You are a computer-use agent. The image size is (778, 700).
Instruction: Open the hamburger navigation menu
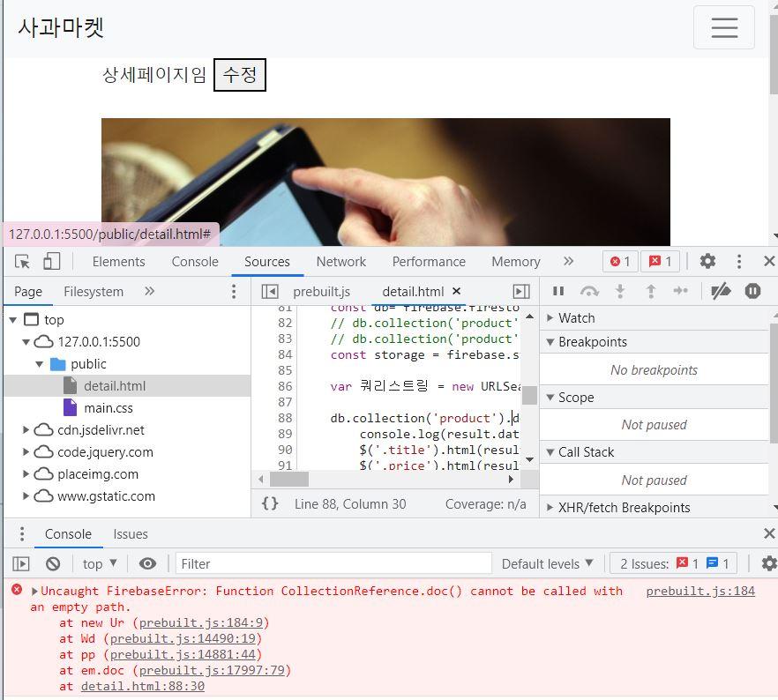pos(724,27)
